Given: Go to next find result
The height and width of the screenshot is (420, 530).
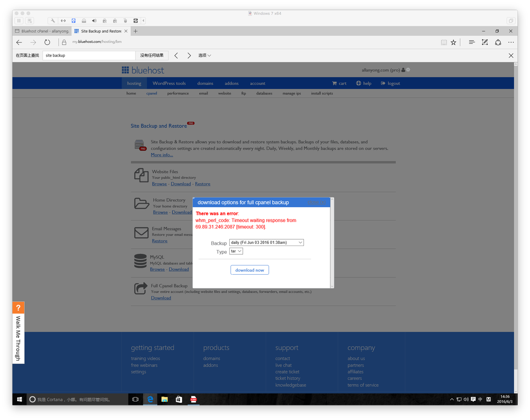Looking at the screenshot, I should (x=189, y=56).
